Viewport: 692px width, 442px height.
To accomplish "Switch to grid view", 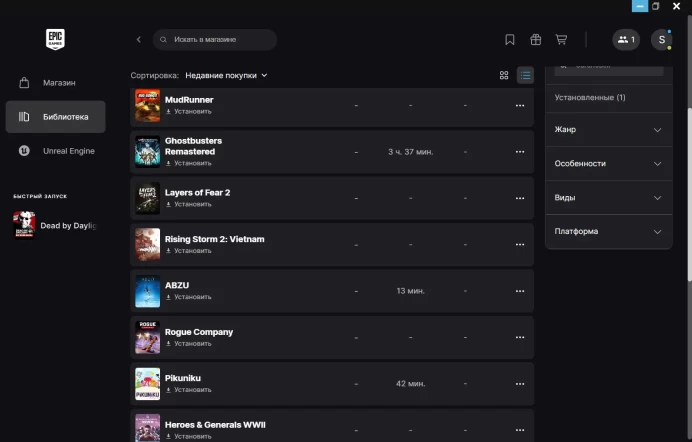I will 504,75.
